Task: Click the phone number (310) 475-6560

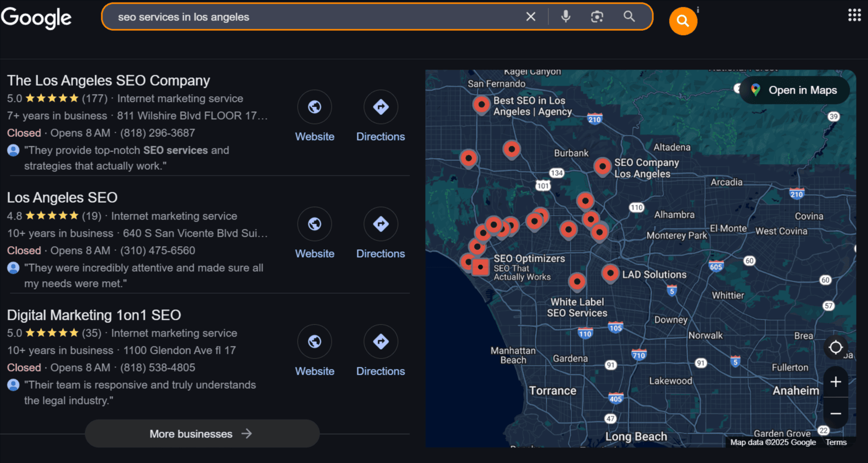Action: pyautogui.click(x=158, y=251)
